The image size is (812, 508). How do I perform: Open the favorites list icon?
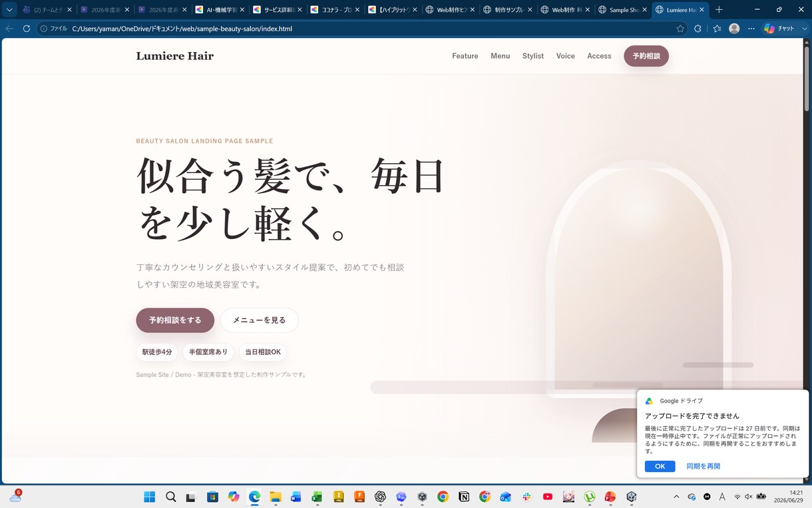pos(717,29)
